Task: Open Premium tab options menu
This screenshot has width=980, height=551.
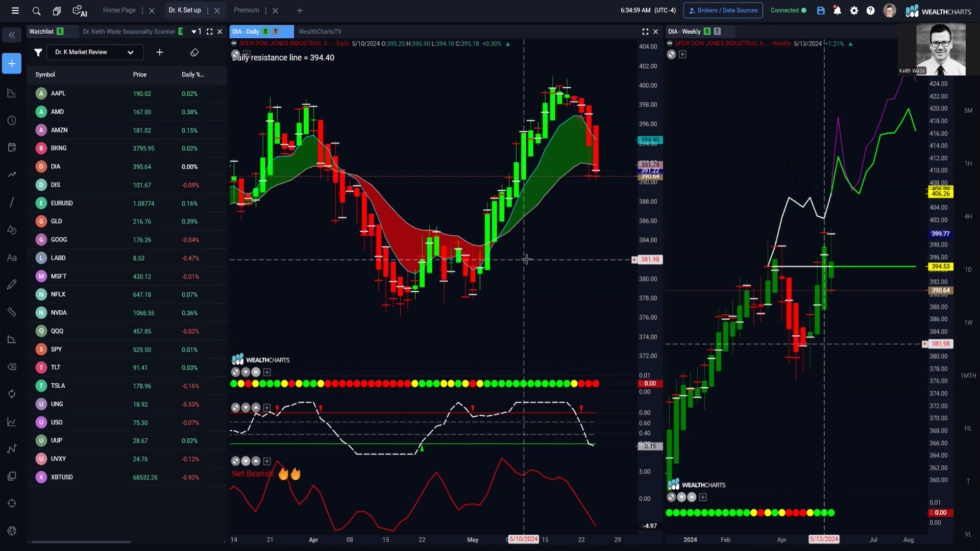Action: click(x=266, y=10)
